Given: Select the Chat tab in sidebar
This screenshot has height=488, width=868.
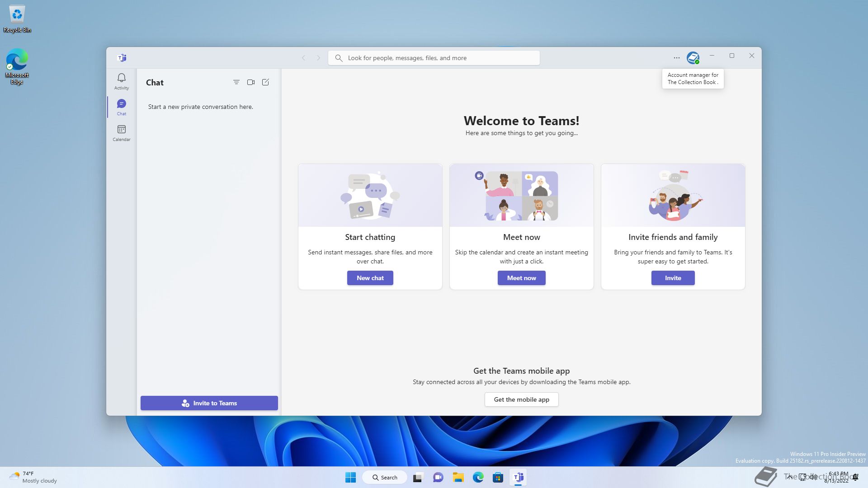Looking at the screenshot, I should (121, 108).
